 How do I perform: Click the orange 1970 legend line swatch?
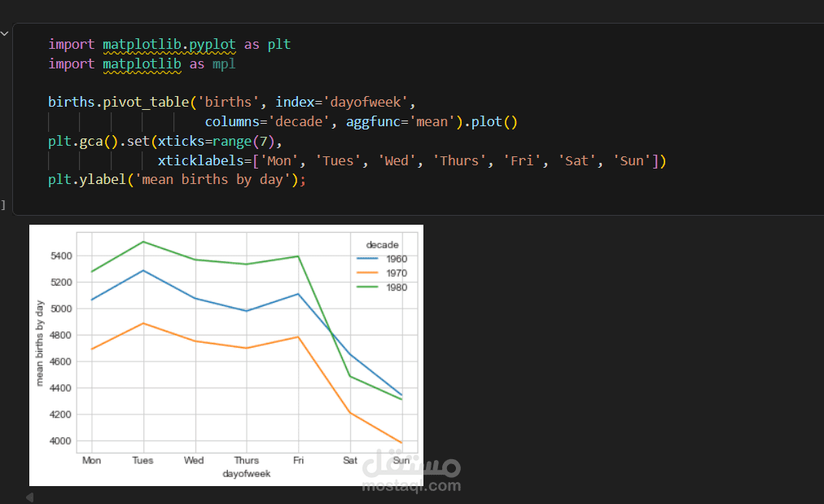367,273
